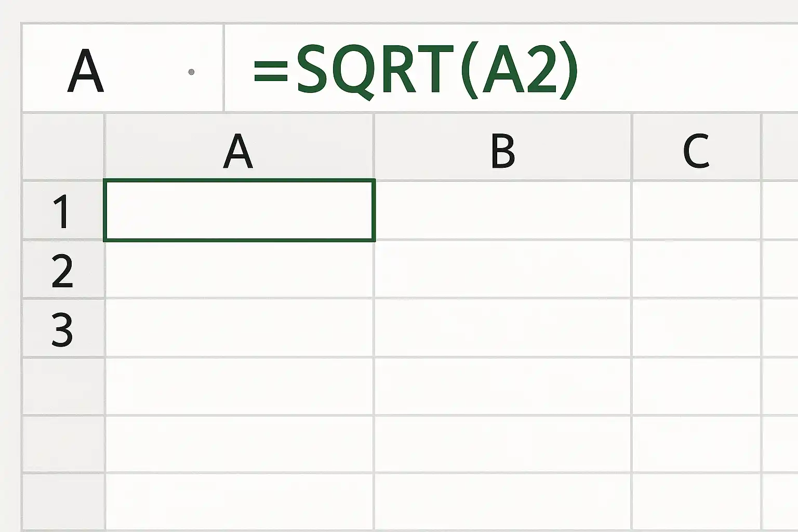Select cell A3
Screen dimensions: 798x532
[239, 328]
